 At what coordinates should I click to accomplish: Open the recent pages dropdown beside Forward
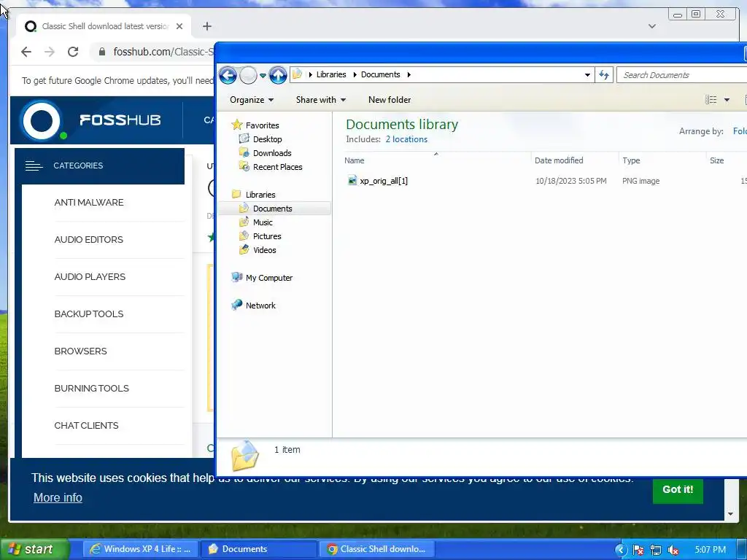pyautogui.click(x=263, y=75)
